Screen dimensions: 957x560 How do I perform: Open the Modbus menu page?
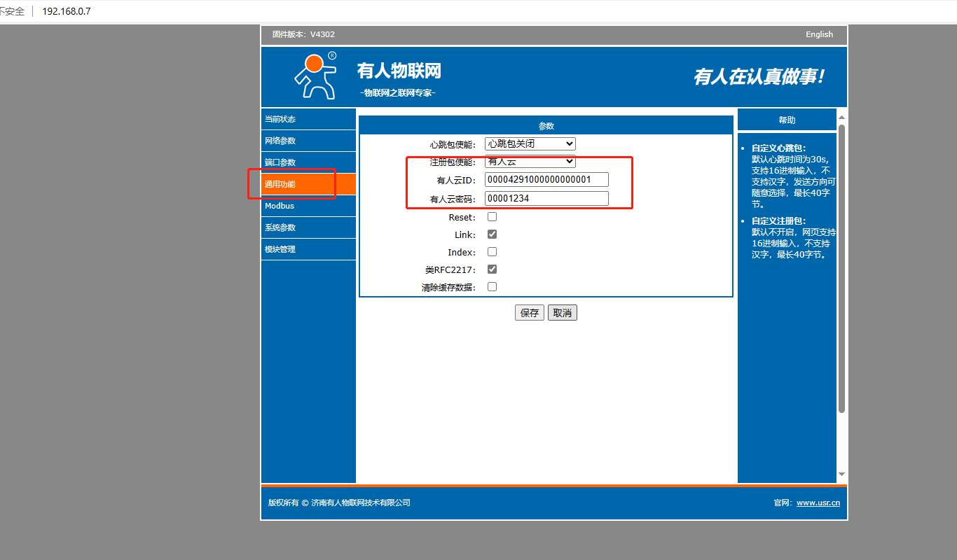(x=308, y=206)
